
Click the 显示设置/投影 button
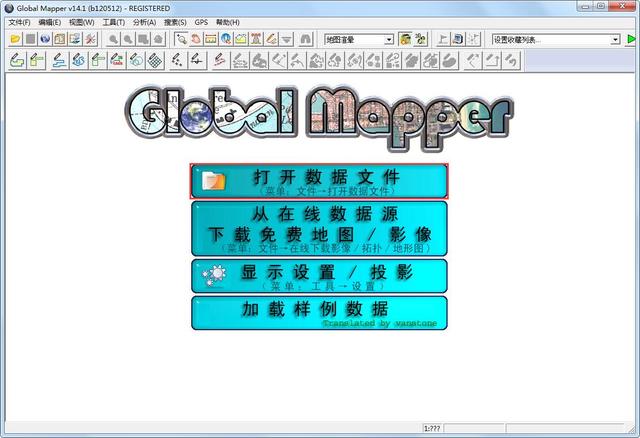coord(319,276)
